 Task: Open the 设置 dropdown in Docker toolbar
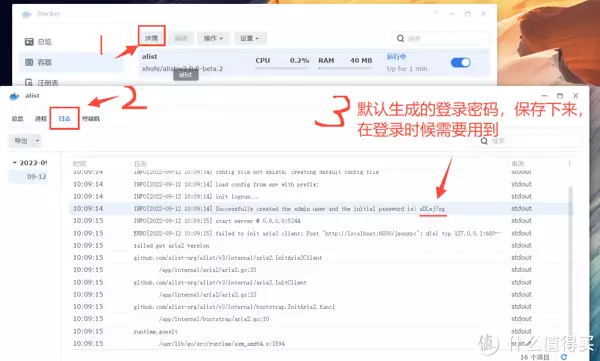click(250, 38)
